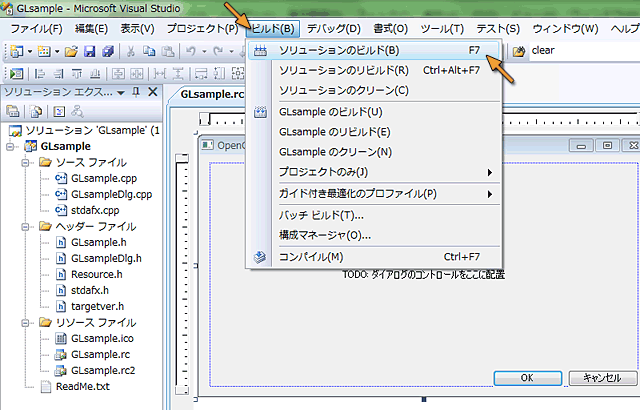Screen dimensions: 640x410
Task: Choose ソリューションのリビルド(R) from menu
Action: click(373, 71)
